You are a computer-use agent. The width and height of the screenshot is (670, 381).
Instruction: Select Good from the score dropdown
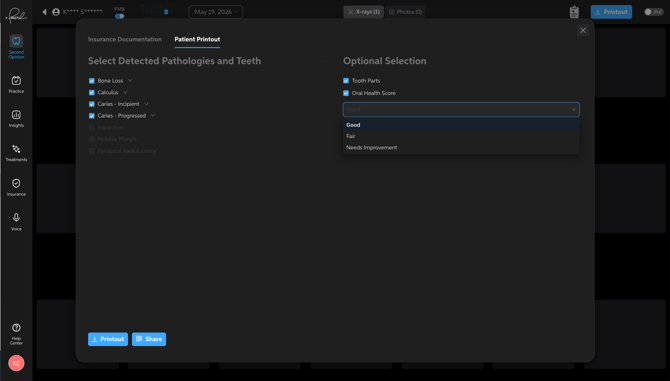point(461,125)
